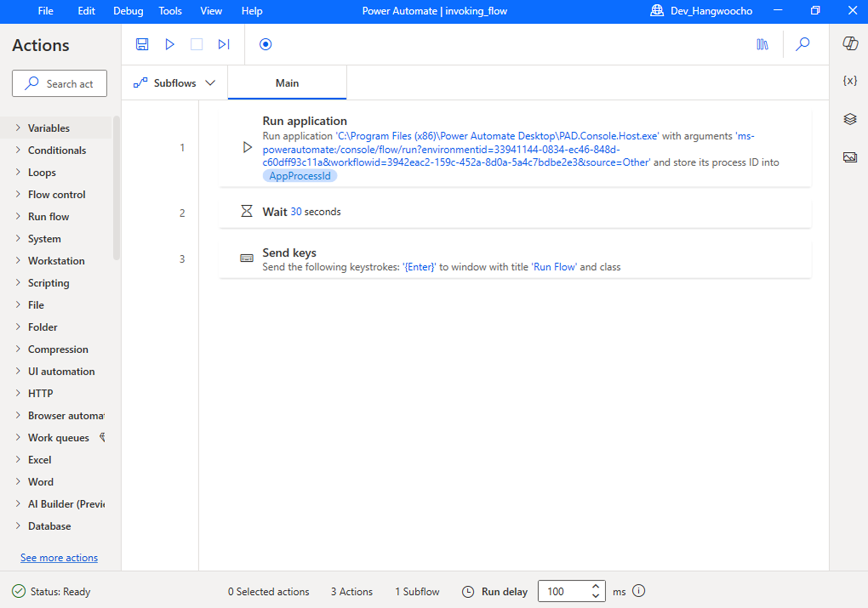Click the keyboard icon on Send keys action

click(x=247, y=259)
